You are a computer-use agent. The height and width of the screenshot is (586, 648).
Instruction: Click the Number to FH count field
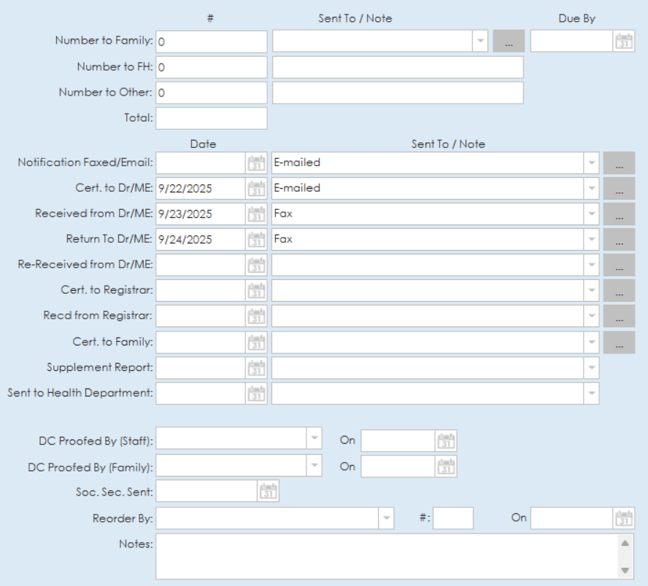click(211, 68)
